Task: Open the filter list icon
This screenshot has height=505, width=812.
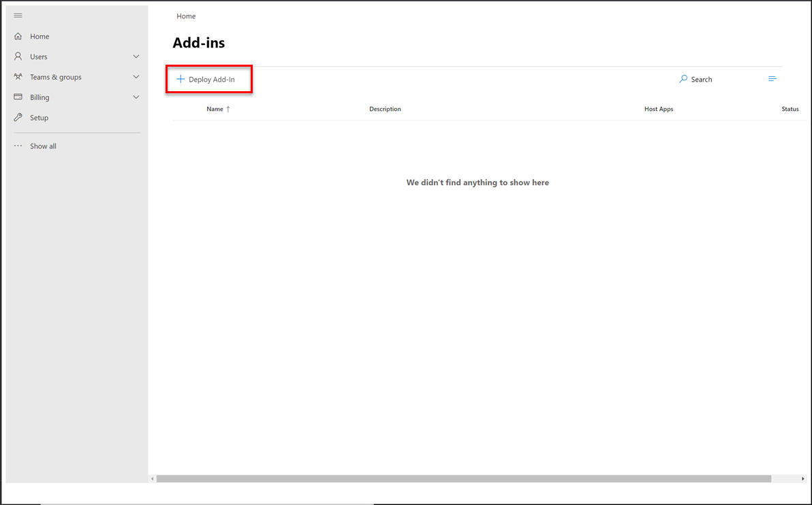Action: (x=772, y=79)
